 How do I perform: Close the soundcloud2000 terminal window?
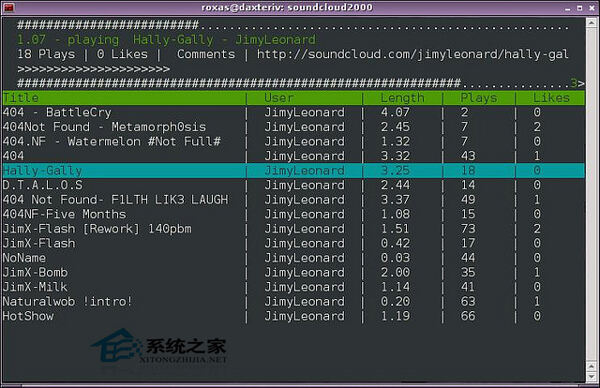[592, 8]
